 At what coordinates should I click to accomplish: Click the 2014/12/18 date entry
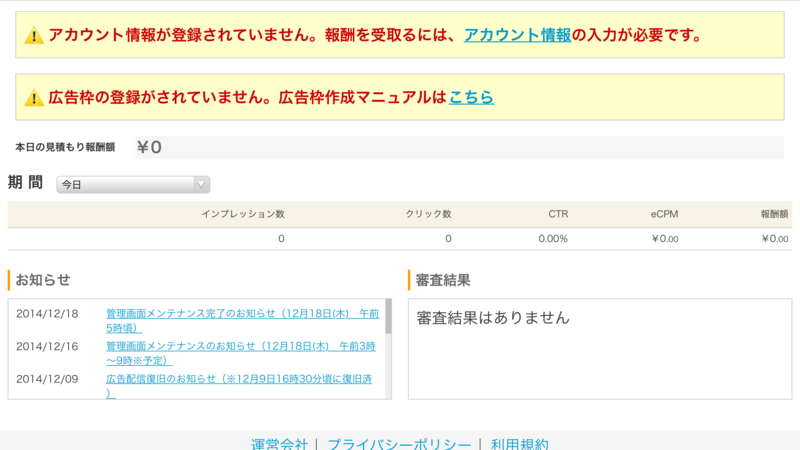pyautogui.click(x=47, y=314)
